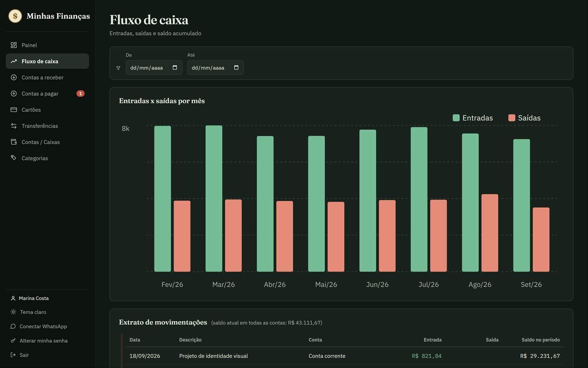Click the Mai/26 green Entradas bar
588x368 pixels.
pos(316,204)
